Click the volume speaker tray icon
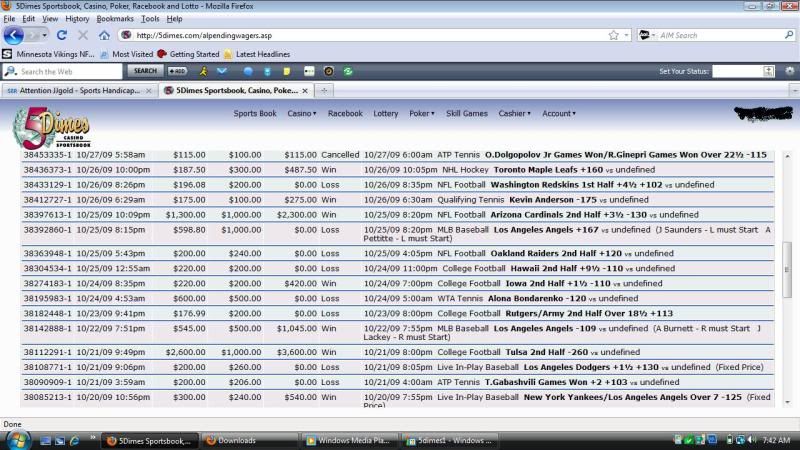 tap(752, 440)
